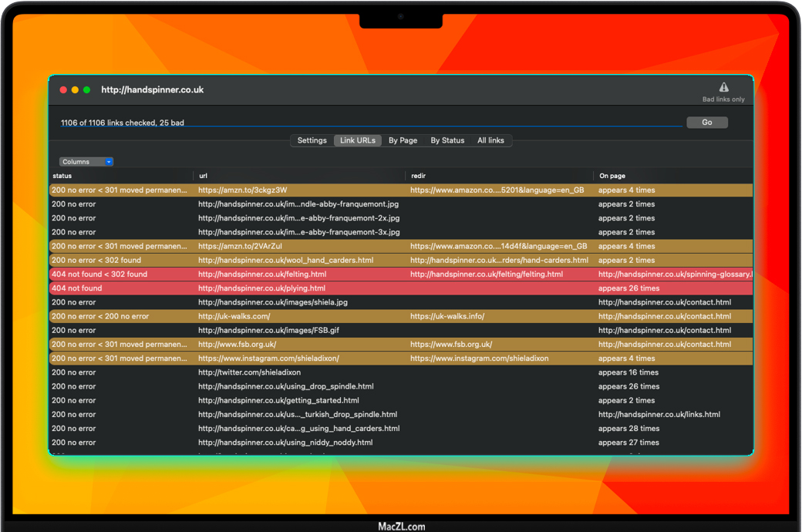Select the felting.html 404 row
The width and height of the screenshot is (802, 532).
coord(261,274)
